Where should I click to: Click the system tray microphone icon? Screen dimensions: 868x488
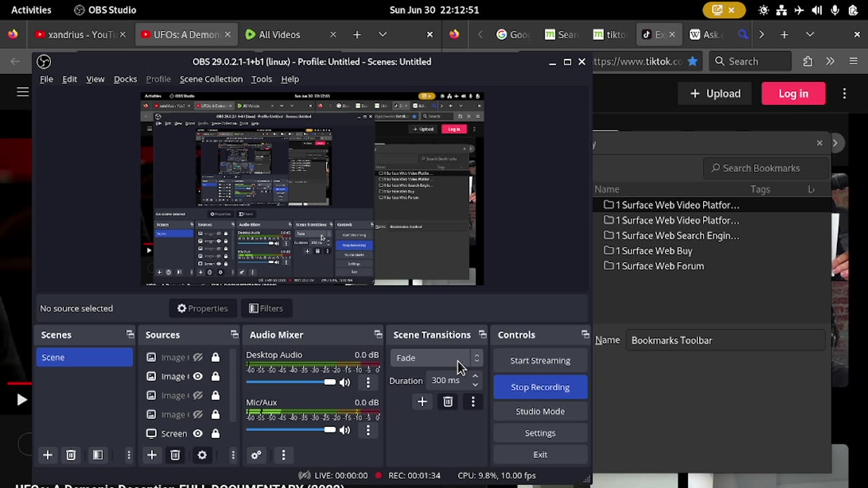point(835,10)
